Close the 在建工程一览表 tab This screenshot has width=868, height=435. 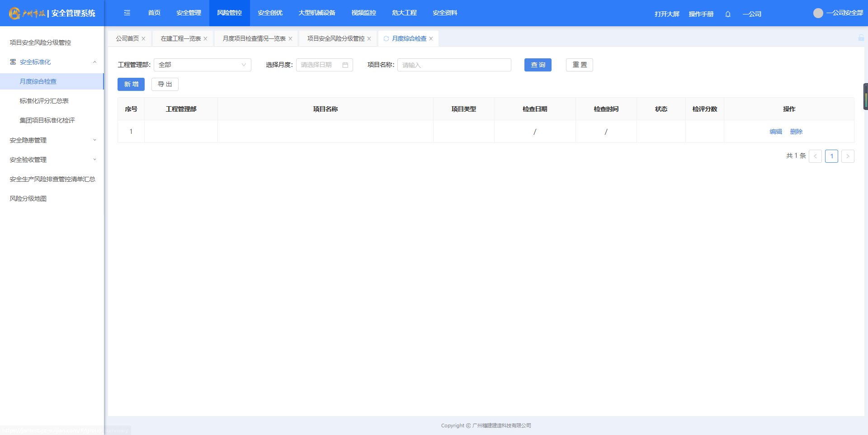coord(206,39)
